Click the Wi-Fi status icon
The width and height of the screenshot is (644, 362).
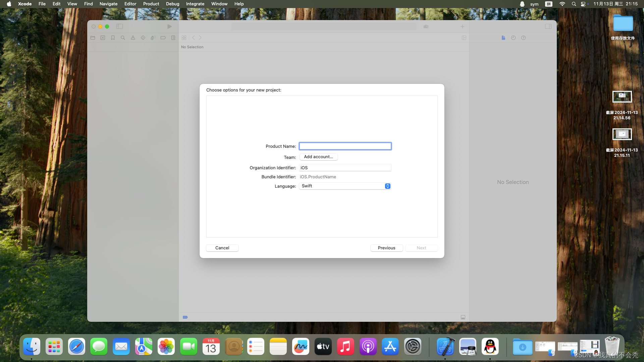pos(562,4)
